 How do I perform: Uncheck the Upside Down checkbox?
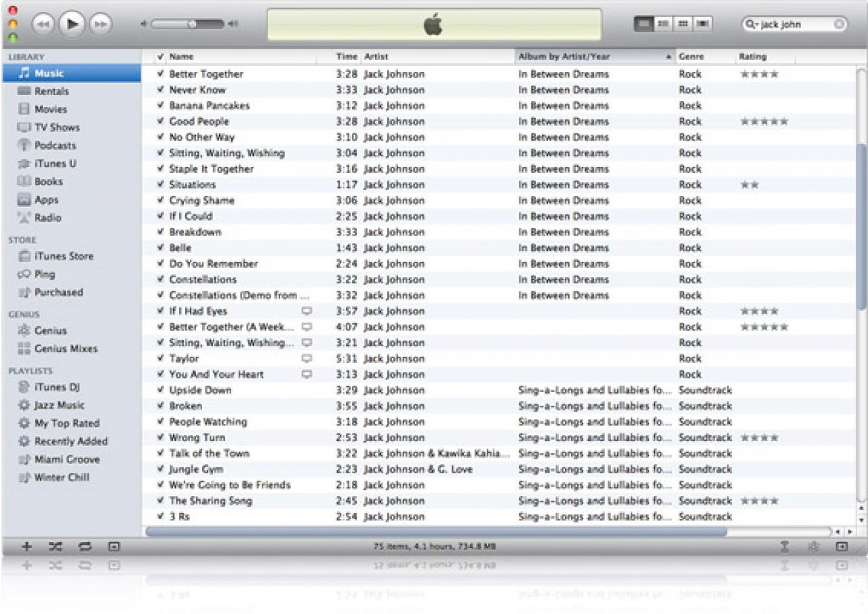[160, 390]
